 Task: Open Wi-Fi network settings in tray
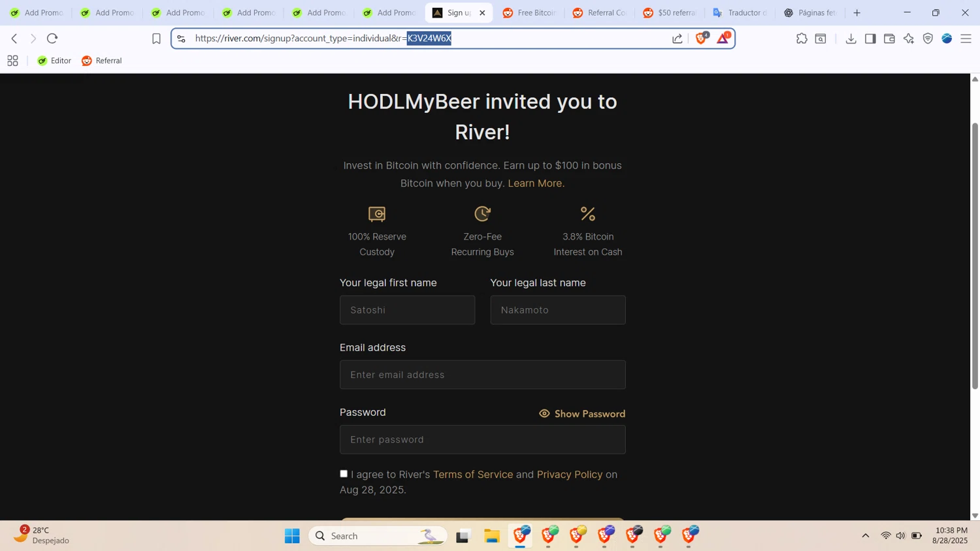click(886, 536)
